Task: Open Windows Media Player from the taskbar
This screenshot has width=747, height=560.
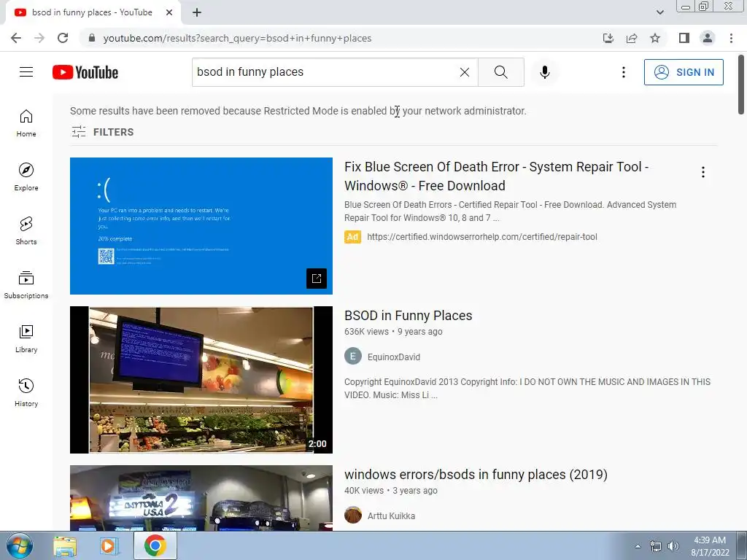Action: tap(109, 545)
